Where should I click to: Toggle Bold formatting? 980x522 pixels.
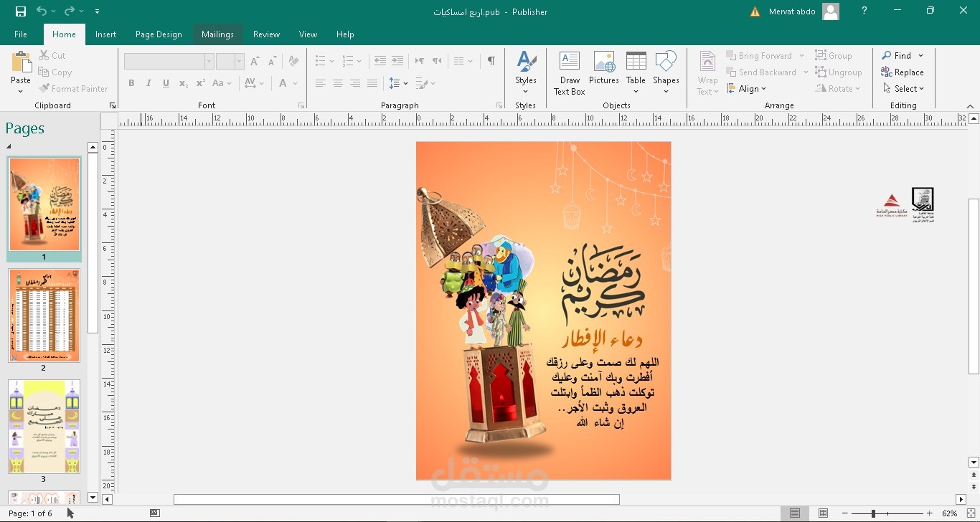(x=131, y=83)
